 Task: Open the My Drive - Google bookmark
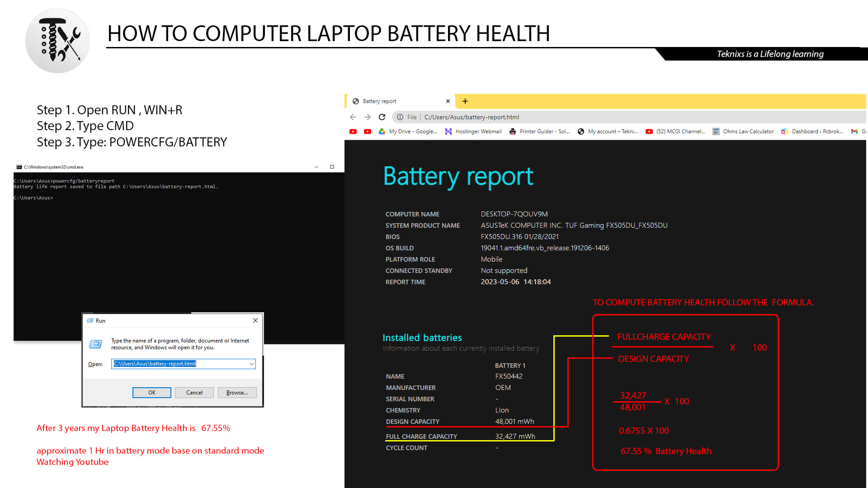408,131
